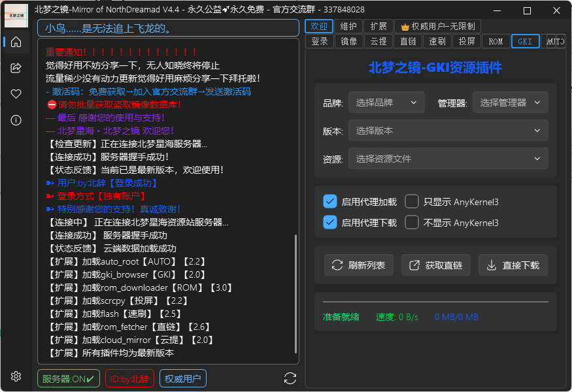Click the download progress bar
The height and width of the screenshot is (392, 572).
coord(435,301)
